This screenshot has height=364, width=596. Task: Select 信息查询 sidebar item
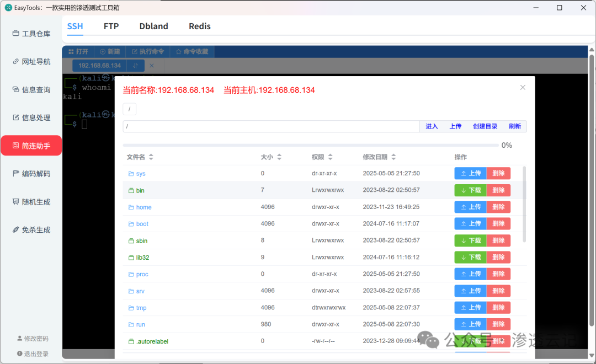coord(31,90)
